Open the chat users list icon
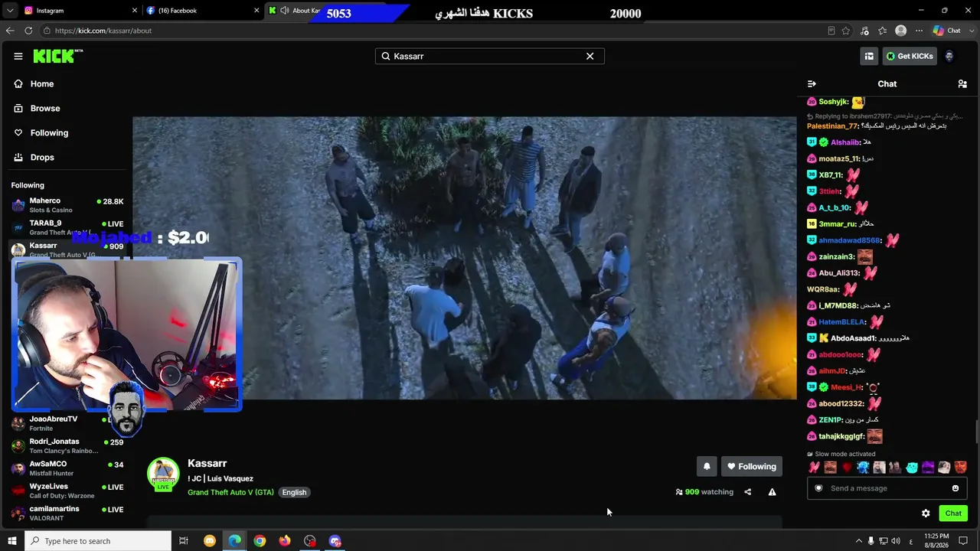Viewport: 980px width, 551px height. coord(962,83)
